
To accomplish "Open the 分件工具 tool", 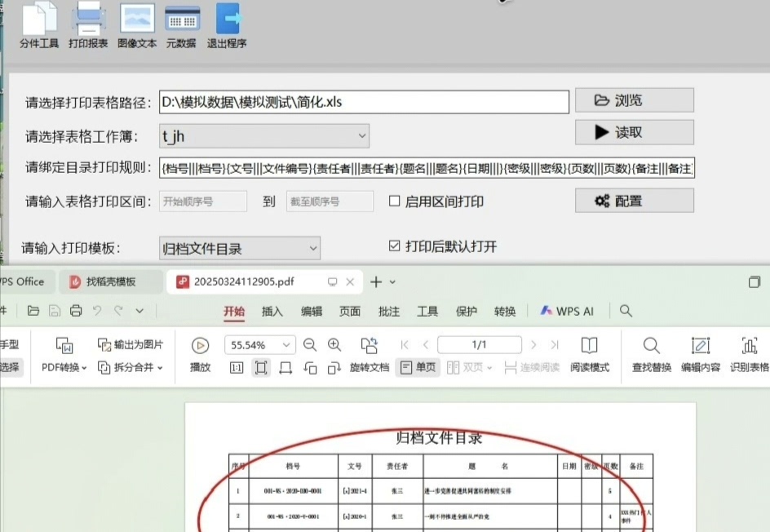I will [39, 20].
